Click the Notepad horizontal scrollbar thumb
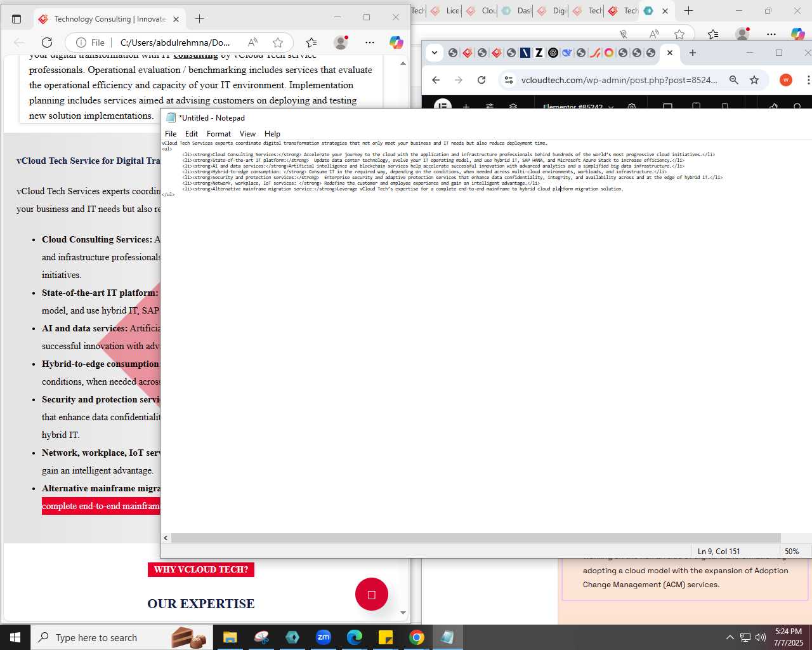 tap(476, 538)
